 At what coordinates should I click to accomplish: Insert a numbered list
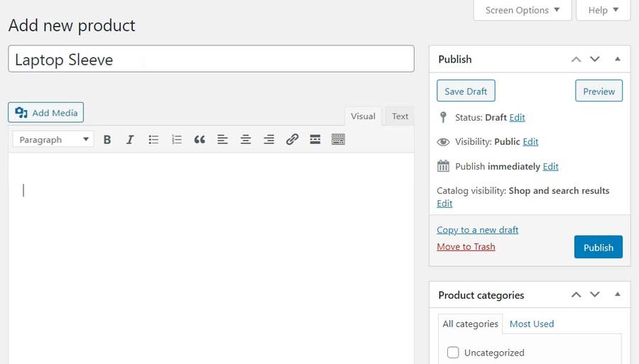177,140
